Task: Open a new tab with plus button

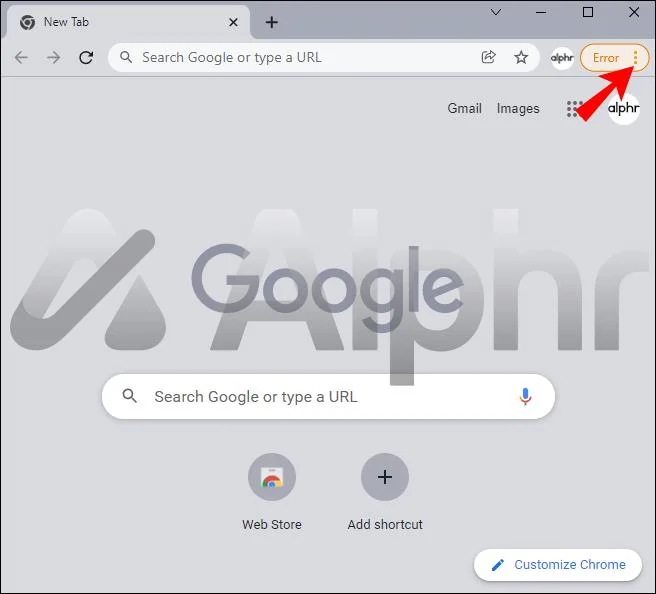Action: click(272, 22)
